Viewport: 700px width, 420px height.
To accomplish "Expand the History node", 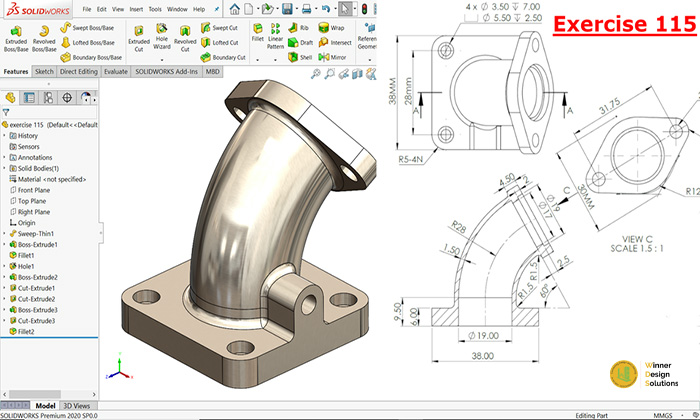I will pyautogui.click(x=4, y=136).
